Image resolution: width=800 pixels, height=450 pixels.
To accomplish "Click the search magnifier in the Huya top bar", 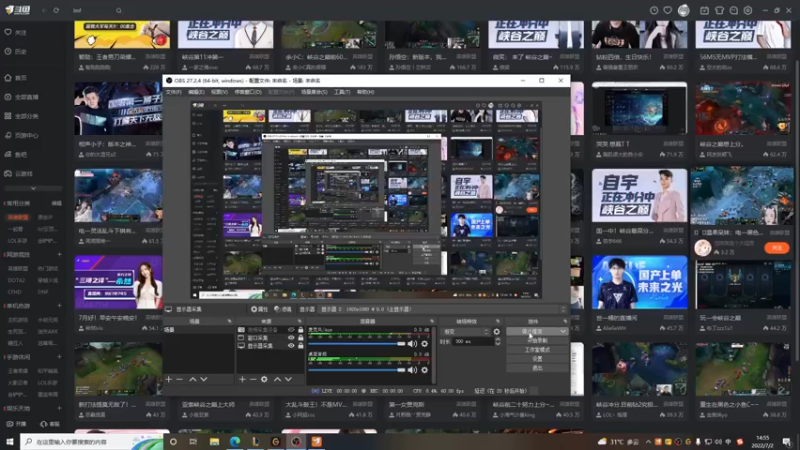I will tap(119, 10).
